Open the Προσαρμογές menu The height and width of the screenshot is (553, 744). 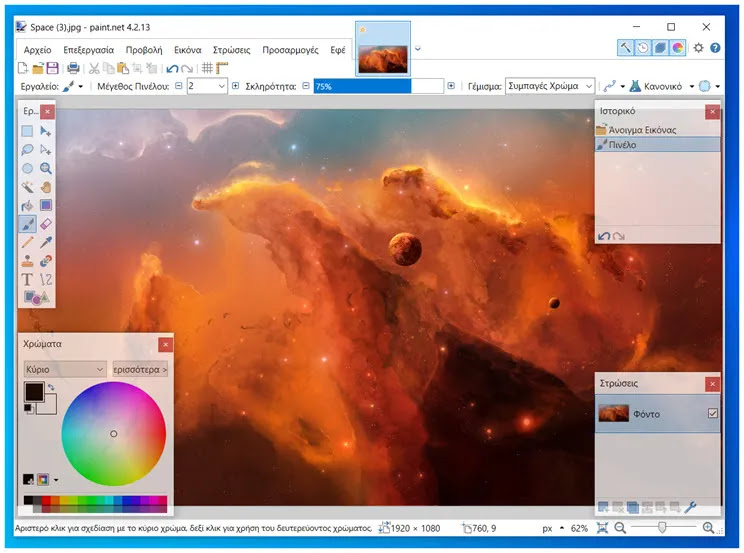290,50
